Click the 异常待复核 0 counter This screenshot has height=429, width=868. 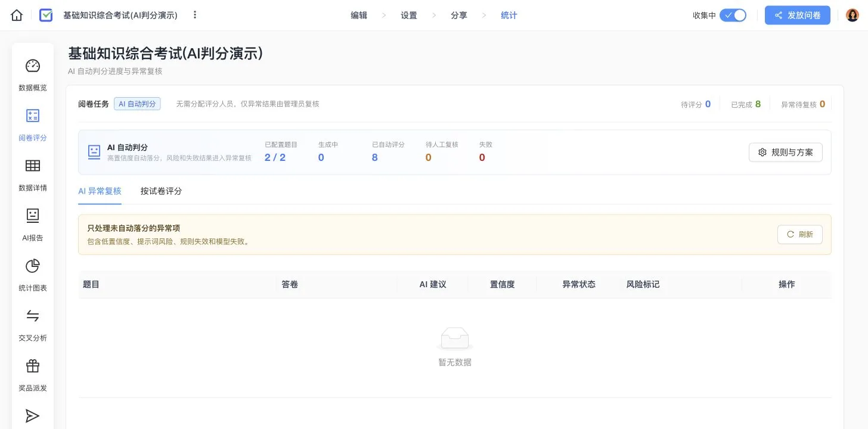tap(803, 104)
